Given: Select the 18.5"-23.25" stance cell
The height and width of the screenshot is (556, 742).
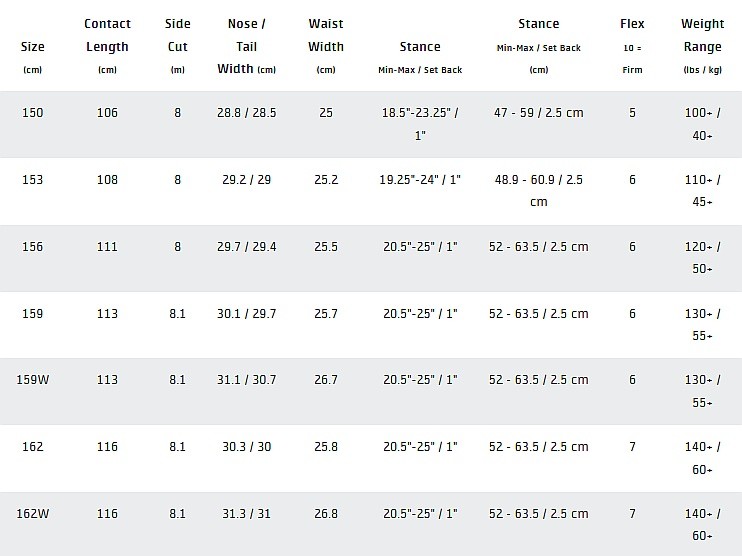Looking at the screenshot, I should pos(420,124).
